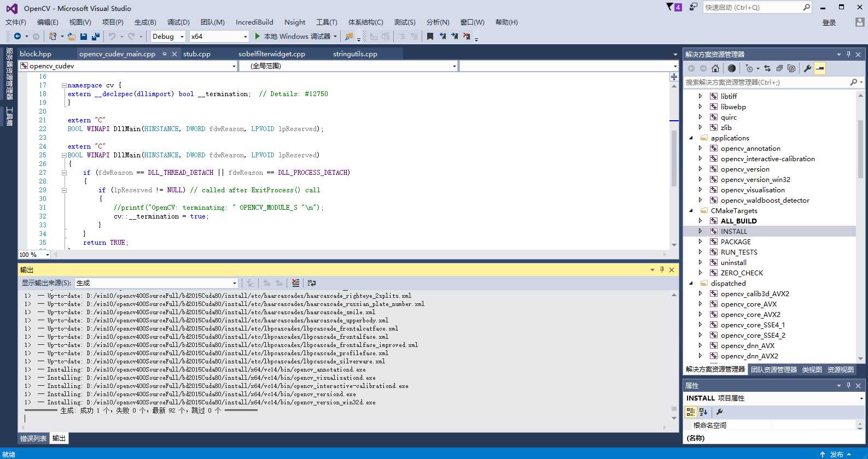Click the 登录 sign-in link
Image resolution: width=868 pixels, height=459 pixels.
coord(829,22)
